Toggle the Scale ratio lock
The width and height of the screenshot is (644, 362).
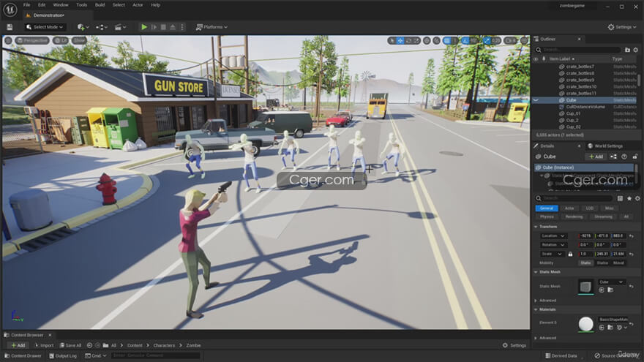point(570,254)
